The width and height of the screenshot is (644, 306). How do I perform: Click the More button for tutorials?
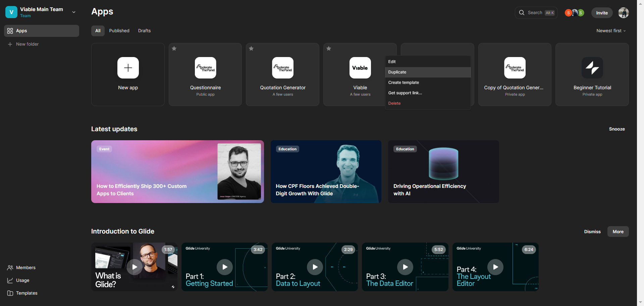pos(618,232)
